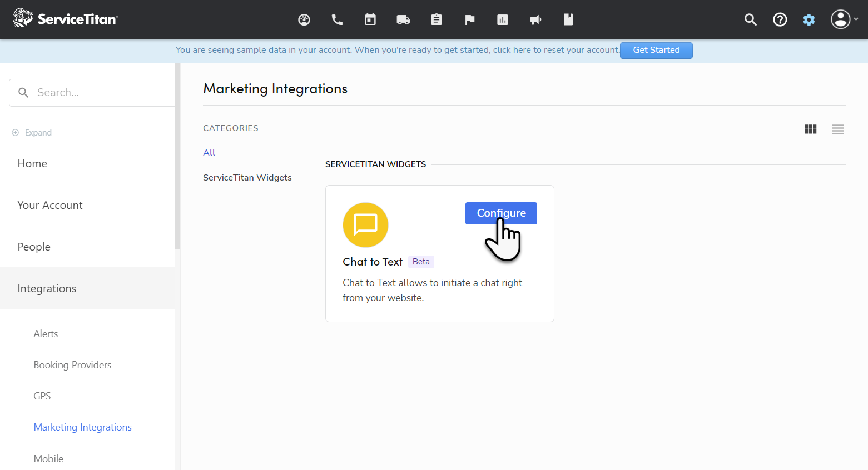Screen dimensions: 868x470
Task: Open Booking Providers sub-item
Action: click(x=72, y=365)
